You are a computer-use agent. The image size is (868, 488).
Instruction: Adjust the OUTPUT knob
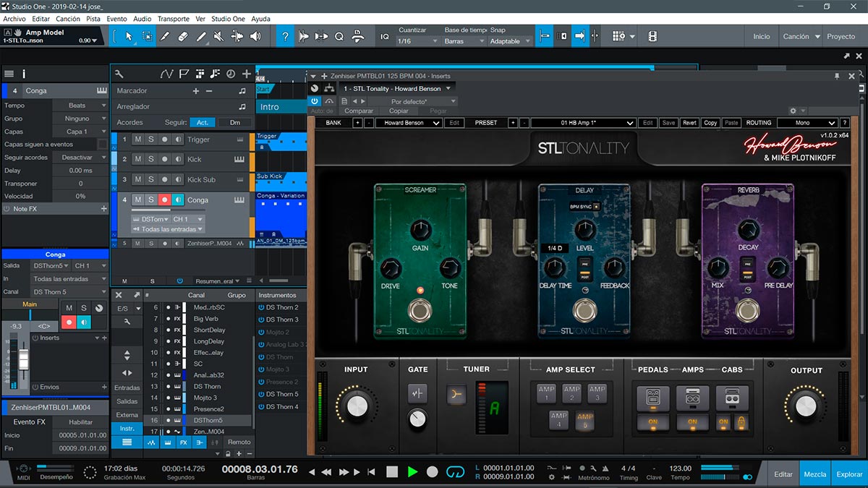coord(805,407)
